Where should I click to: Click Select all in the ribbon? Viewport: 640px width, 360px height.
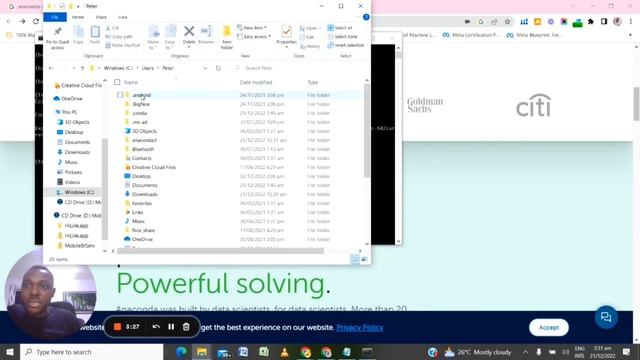coord(340,28)
